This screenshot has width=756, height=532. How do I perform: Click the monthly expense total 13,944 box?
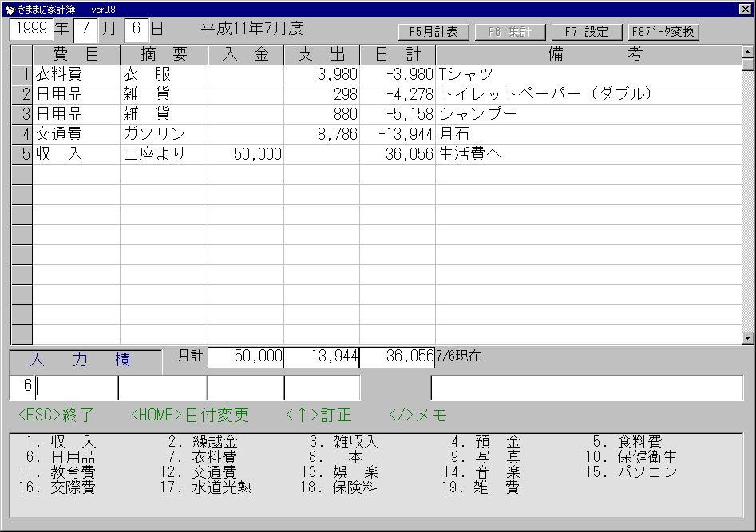322,357
